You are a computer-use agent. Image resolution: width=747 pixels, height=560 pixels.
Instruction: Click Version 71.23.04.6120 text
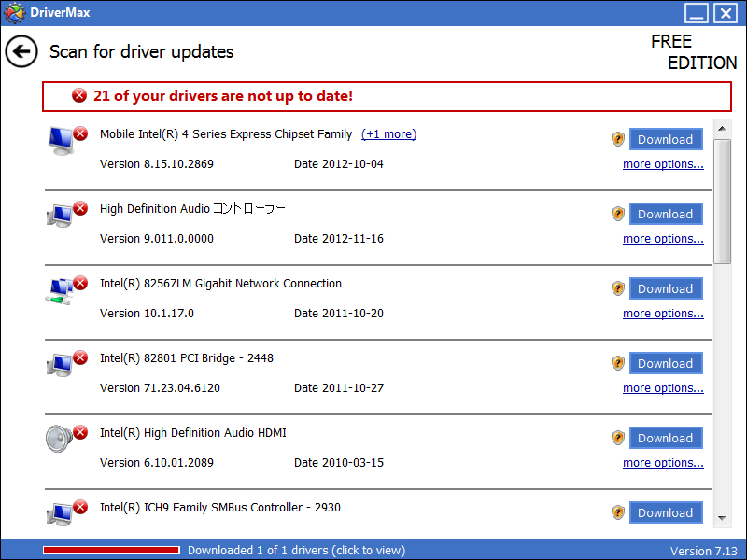(x=160, y=388)
